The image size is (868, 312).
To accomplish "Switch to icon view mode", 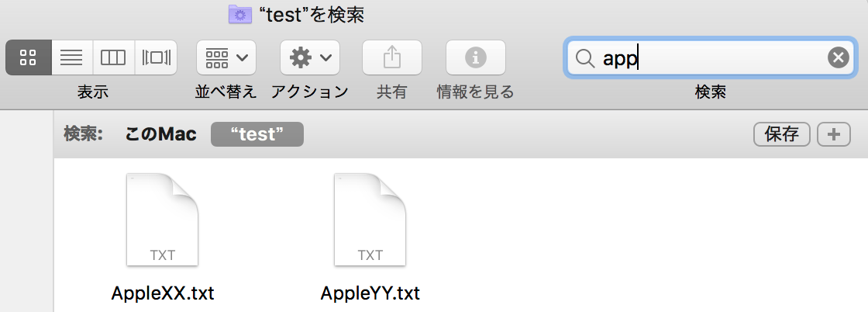I will (x=28, y=57).
